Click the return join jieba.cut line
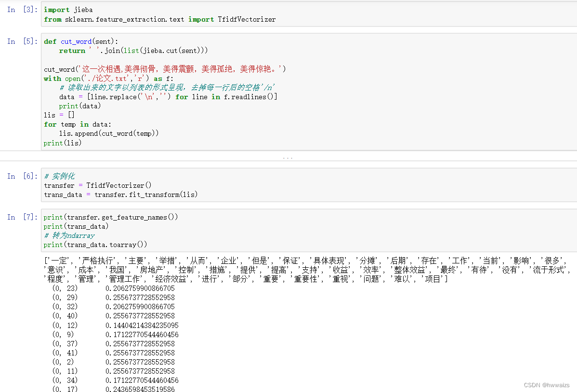This screenshot has width=577, height=392. pyautogui.click(x=133, y=51)
